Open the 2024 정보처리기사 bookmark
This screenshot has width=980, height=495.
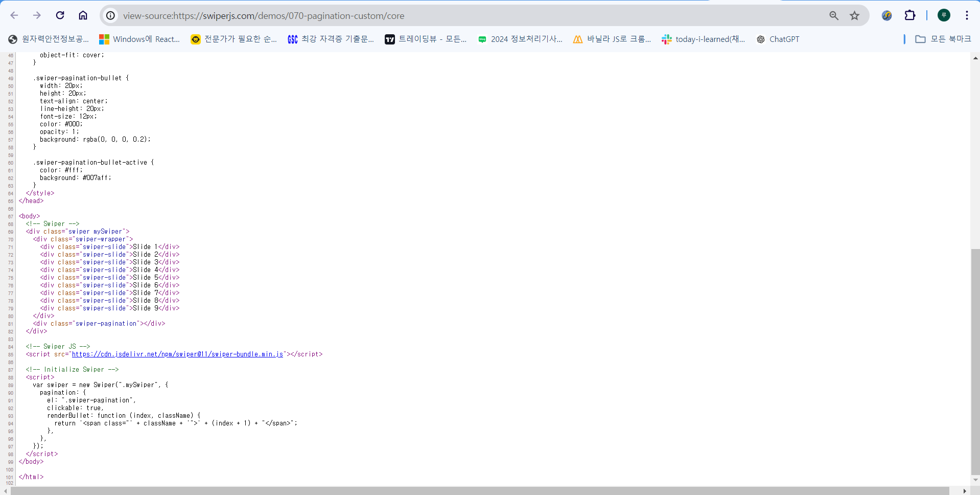[x=520, y=39]
